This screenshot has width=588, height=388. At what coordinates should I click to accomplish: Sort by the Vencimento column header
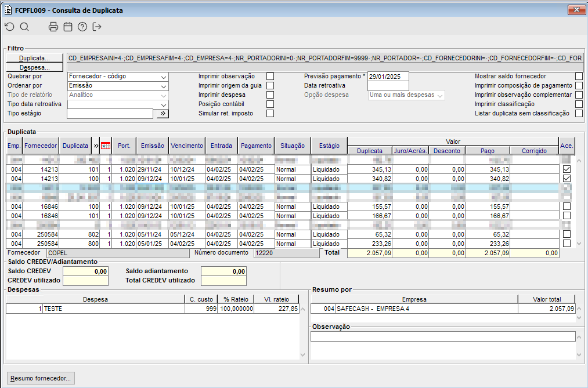(187, 146)
